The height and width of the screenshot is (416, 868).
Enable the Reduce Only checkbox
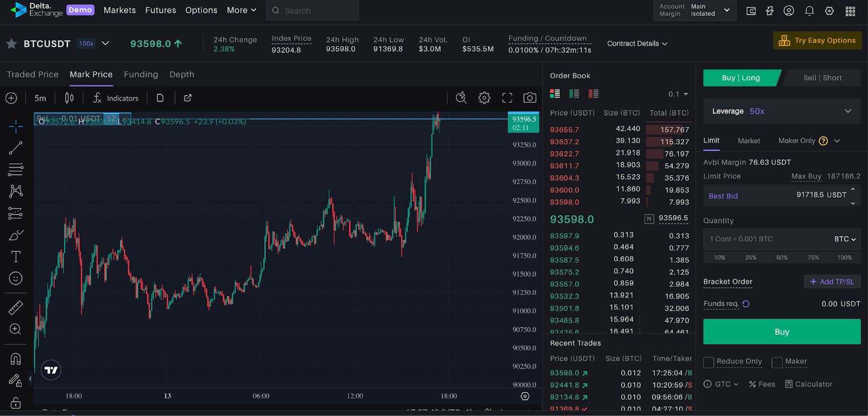coord(709,362)
